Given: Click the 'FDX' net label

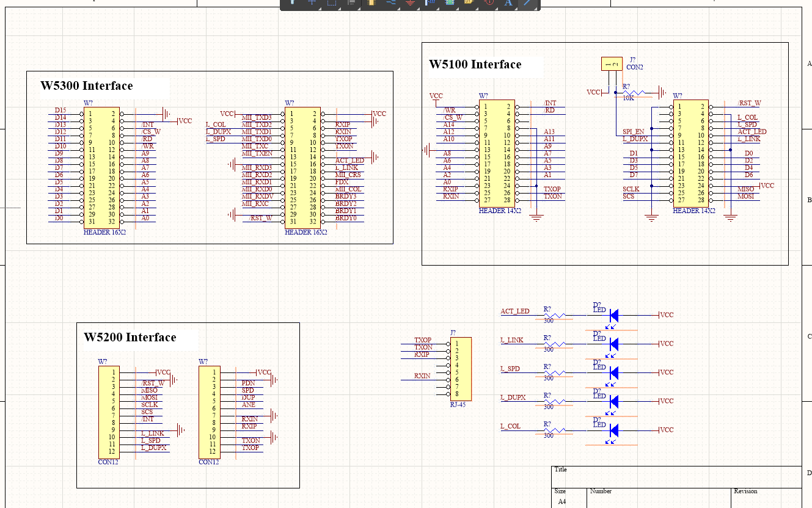Looking at the screenshot, I should (342, 182).
